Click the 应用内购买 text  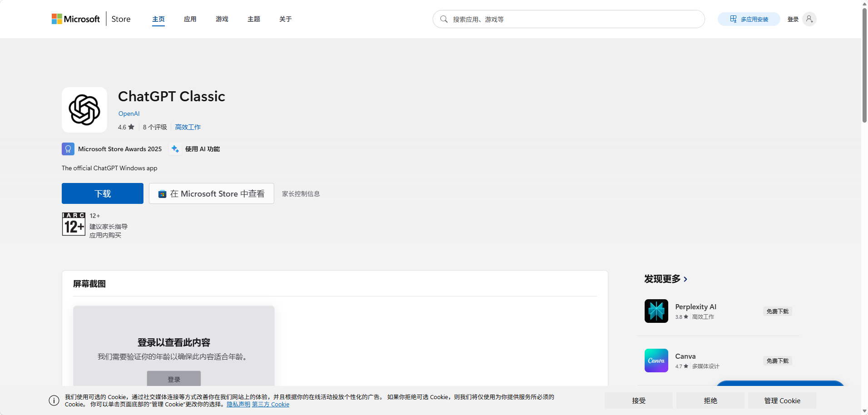105,235
